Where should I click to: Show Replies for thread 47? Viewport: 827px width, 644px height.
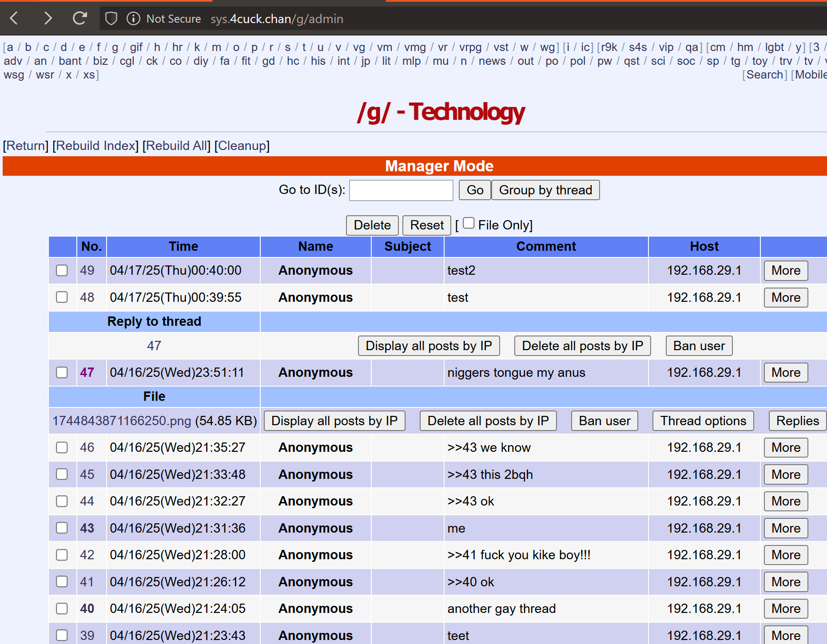[797, 421]
